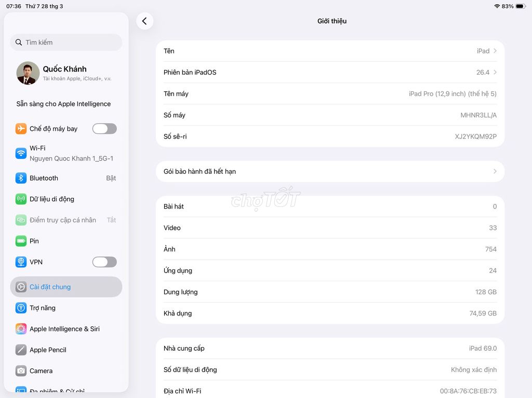Select the Pin (battery) icon

[21, 241]
